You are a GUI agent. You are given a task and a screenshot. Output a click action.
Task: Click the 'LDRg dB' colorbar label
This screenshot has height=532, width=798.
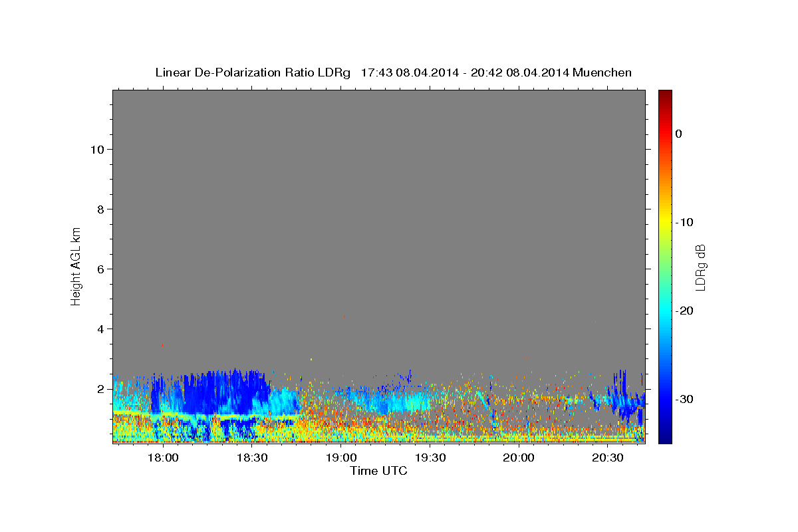[x=700, y=267]
